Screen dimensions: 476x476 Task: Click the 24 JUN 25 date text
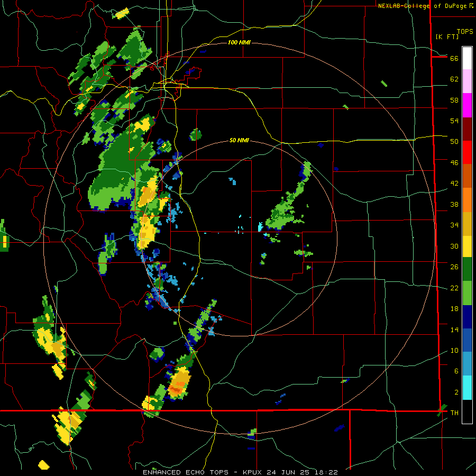point(289,472)
